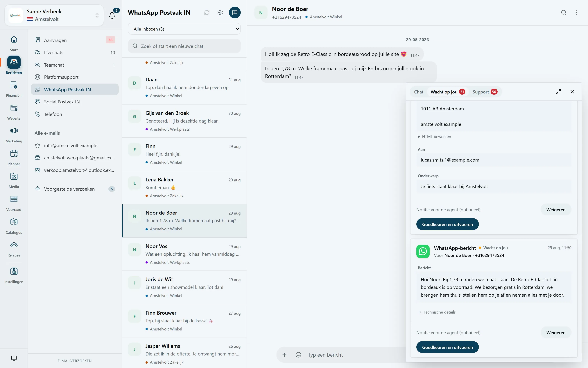The height and width of the screenshot is (368, 588).
Task: Open Relaties section
Action: (14, 249)
